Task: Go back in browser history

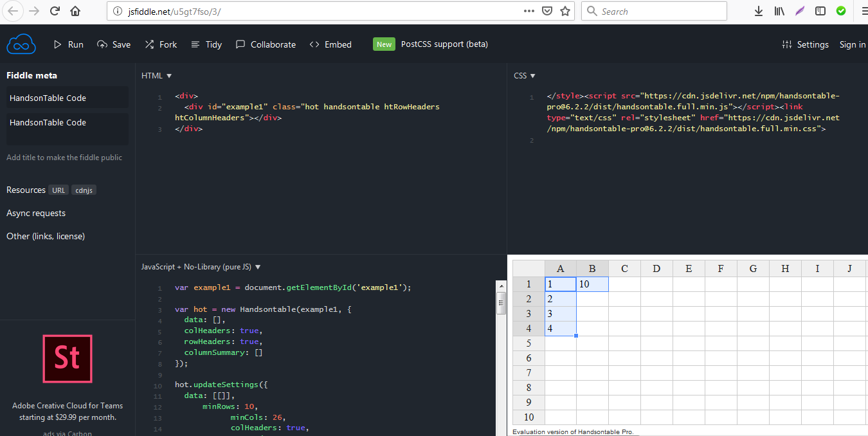Action: 13,11
